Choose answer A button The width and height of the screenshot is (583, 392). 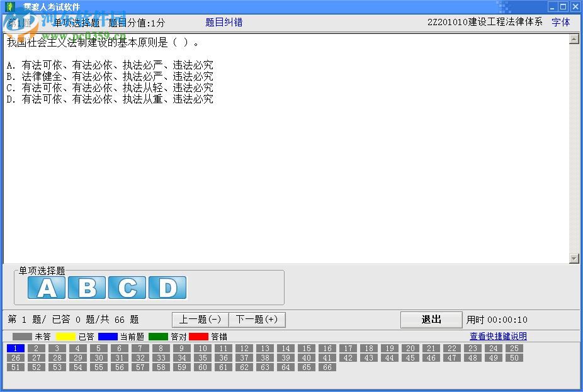click(x=47, y=288)
